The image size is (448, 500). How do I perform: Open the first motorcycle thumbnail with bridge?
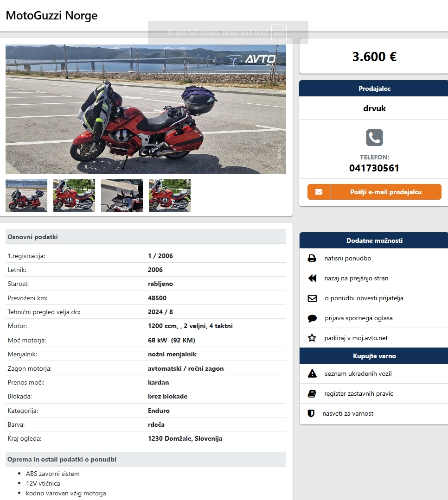pyautogui.click(x=26, y=196)
